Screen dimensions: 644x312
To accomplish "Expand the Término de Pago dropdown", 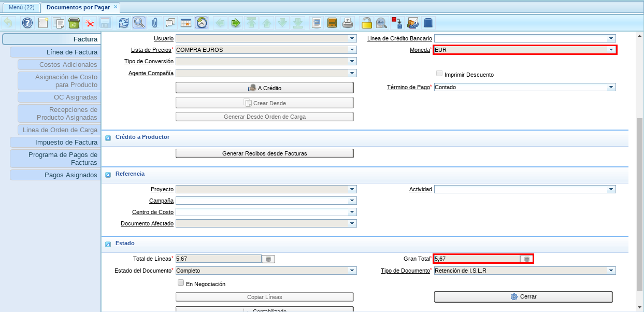I will click(x=611, y=87).
